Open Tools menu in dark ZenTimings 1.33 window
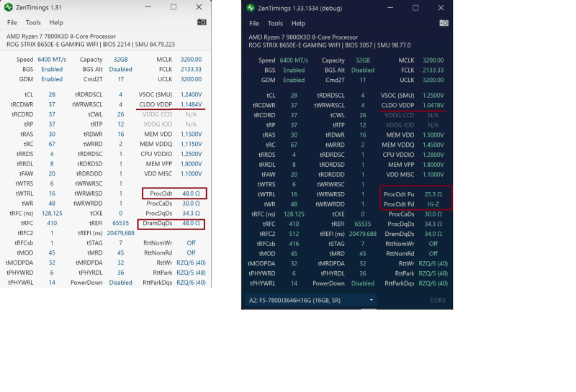 tap(275, 23)
